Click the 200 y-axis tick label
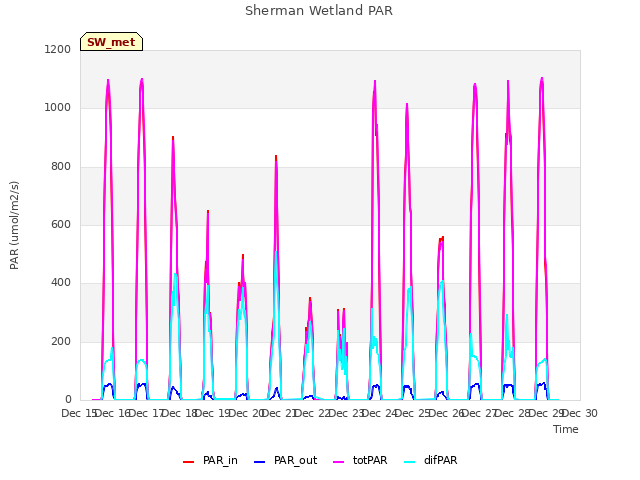The height and width of the screenshot is (480, 640). 61,342
